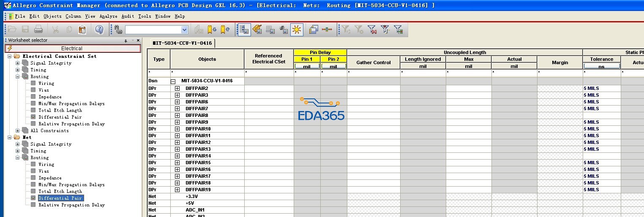Click the filter funnel with red X
644x217 pixels.
[372, 30]
